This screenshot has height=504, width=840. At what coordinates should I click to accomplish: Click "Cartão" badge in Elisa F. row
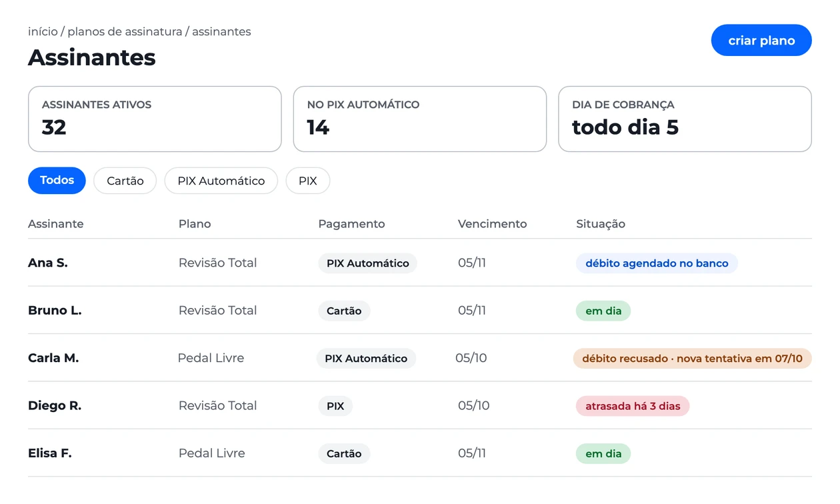(x=344, y=454)
